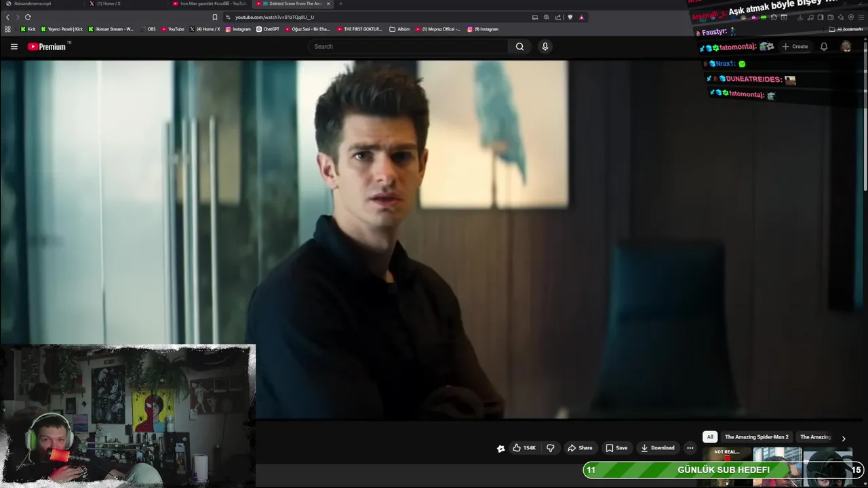Open a new browser tab

tap(340, 3)
